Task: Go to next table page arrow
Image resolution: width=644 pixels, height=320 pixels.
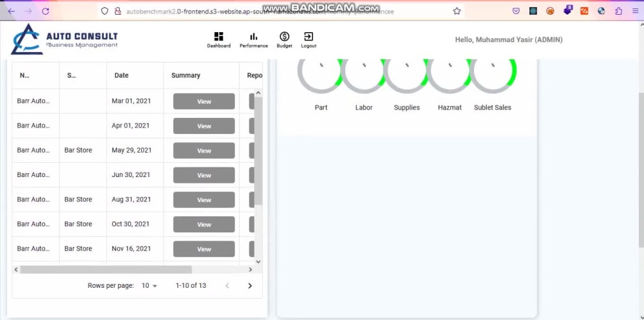Action: (250, 285)
